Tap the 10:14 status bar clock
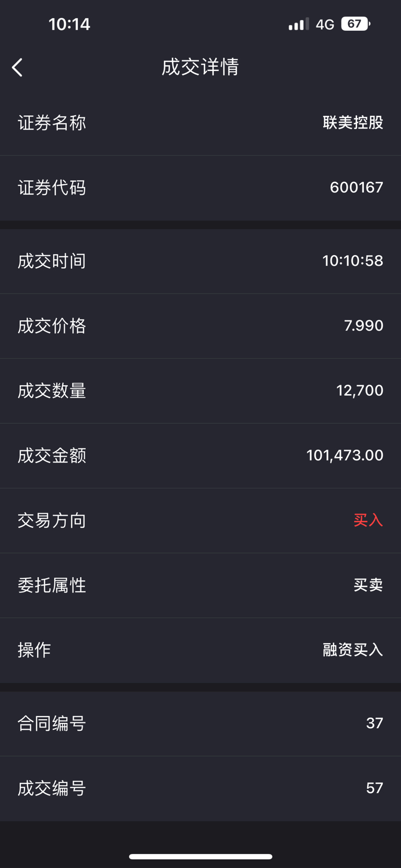 tap(69, 24)
